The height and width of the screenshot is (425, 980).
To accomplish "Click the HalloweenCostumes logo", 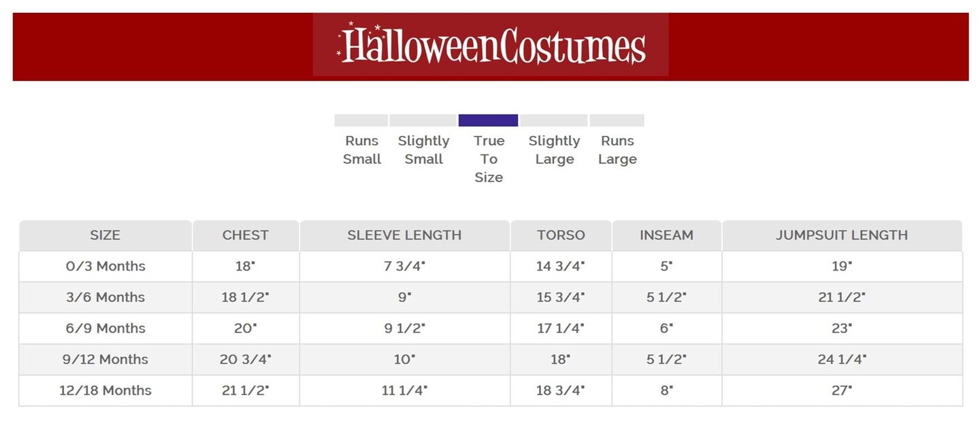I will (491, 45).
